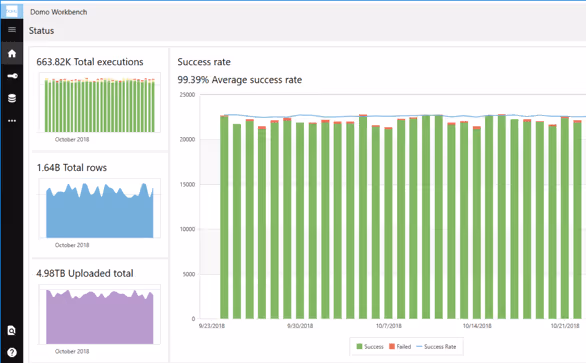Viewport: 586px width, 363px height.
Task: Click the Success rate chart title
Action: pyautogui.click(x=204, y=62)
